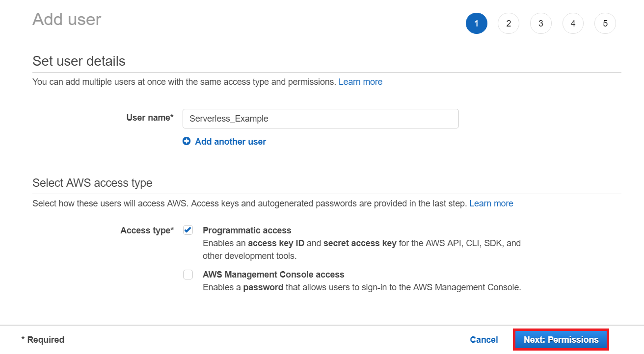Screen dimensions: 644x354
Task: Cancel the add user wizard
Action: 483,340
